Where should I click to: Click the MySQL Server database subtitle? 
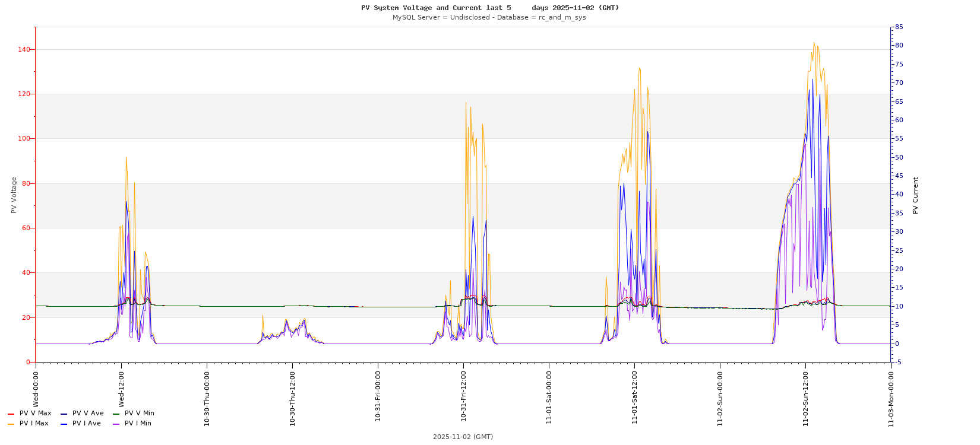(489, 18)
